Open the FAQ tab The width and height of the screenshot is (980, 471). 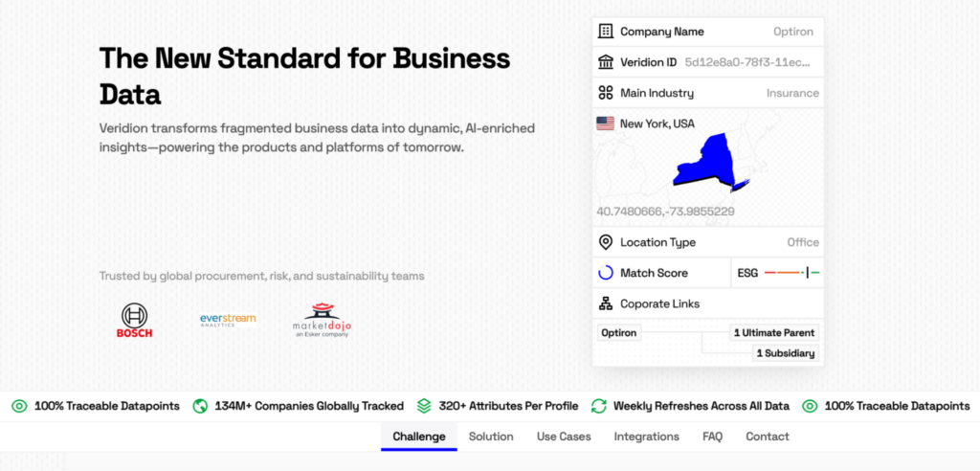pyautogui.click(x=712, y=437)
